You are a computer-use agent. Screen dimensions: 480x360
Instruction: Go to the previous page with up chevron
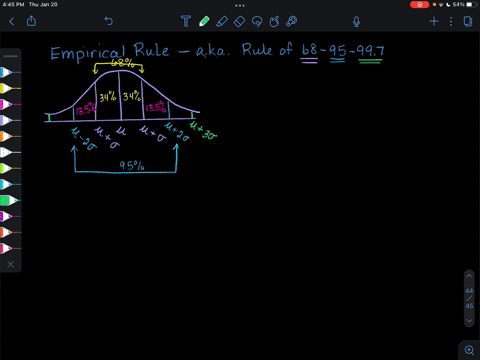(x=469, y=276)
